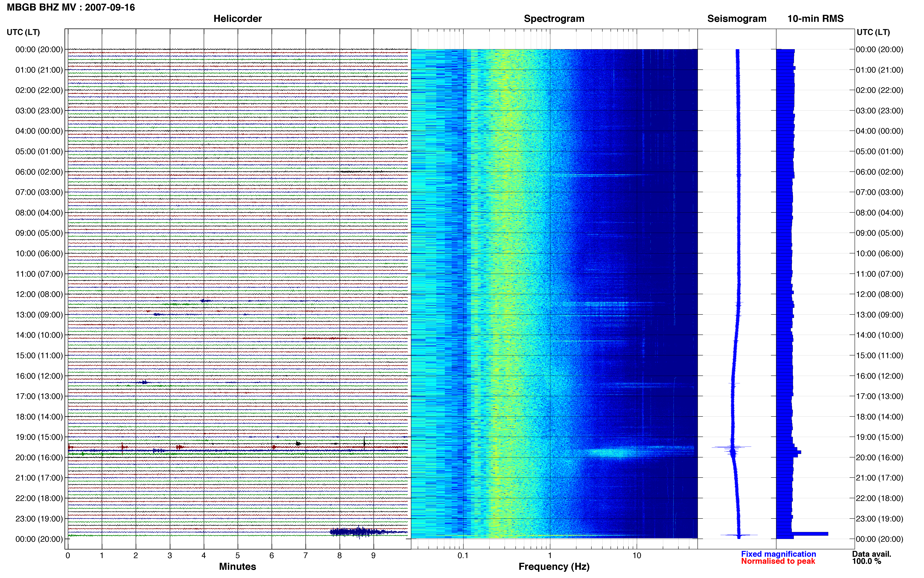Click the left 'UTC (LT)' axis label
Image resolution: width=924 pixels, height=578 pixels.
coord(23,32)
